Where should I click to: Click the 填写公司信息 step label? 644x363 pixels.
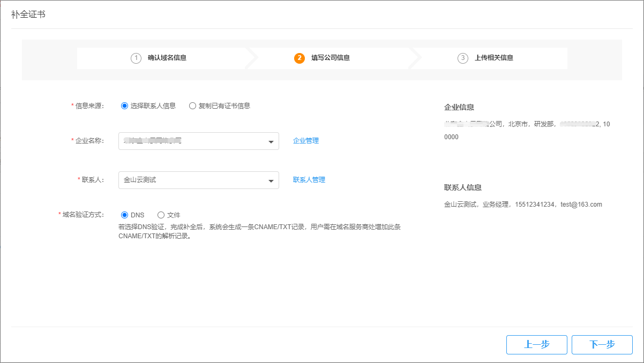point(331,58)
